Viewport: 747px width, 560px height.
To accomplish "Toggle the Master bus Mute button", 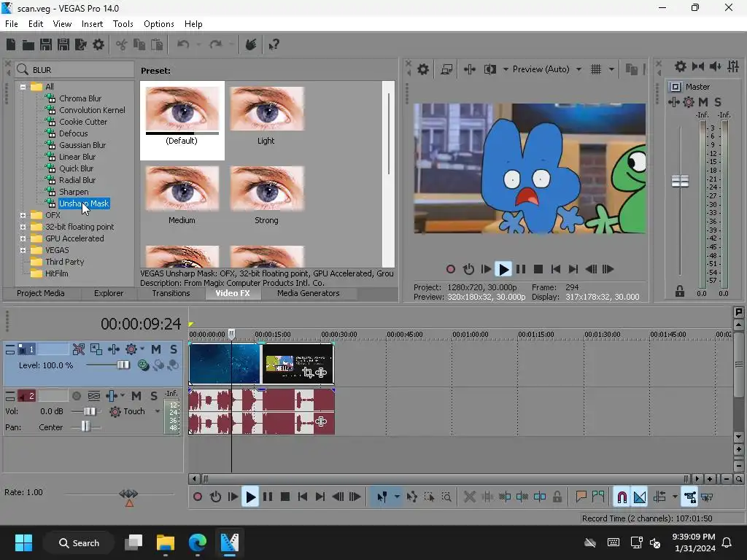I will coord(703,102).
